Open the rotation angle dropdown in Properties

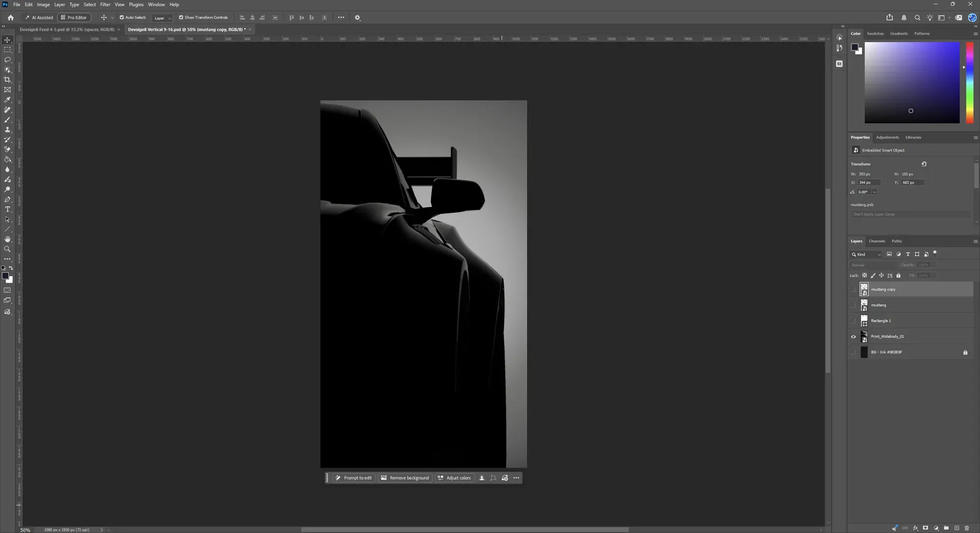(874, 192)
